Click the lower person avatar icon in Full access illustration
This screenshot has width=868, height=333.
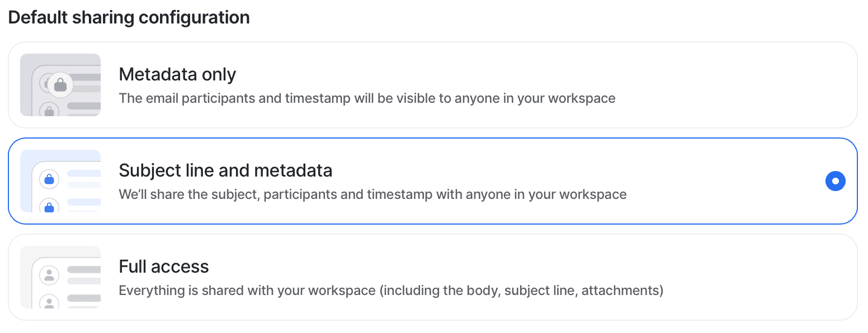point(49,303)
